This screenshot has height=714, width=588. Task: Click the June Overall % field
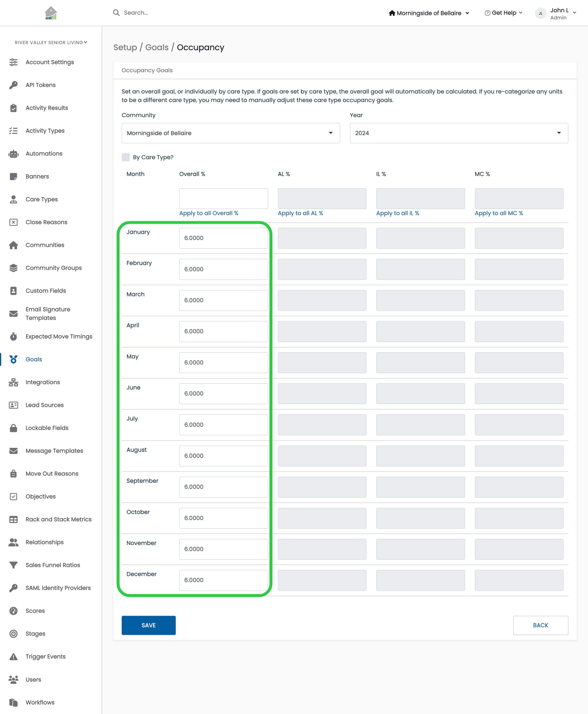(x=223, y=394)
